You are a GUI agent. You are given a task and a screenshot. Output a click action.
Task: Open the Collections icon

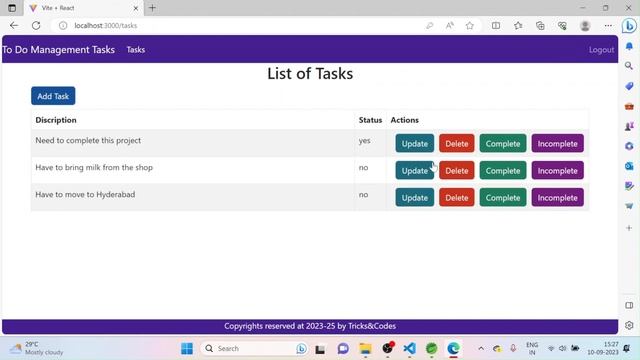540,25
